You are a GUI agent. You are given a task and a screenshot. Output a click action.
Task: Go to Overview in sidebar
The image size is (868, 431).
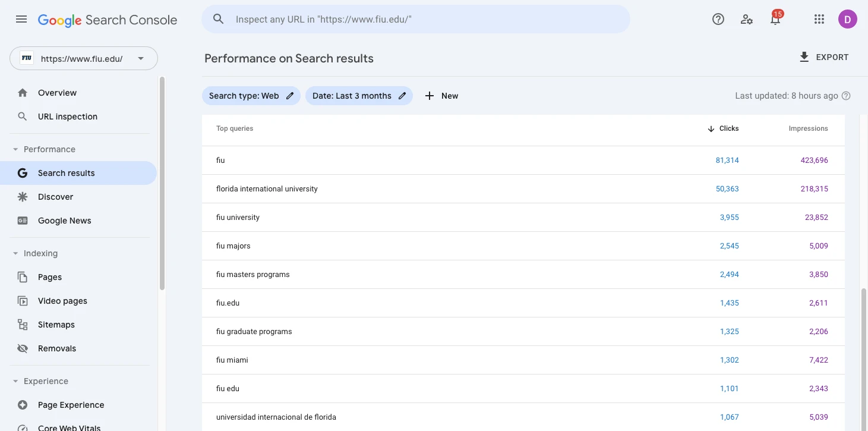click(x=57, y=93)
